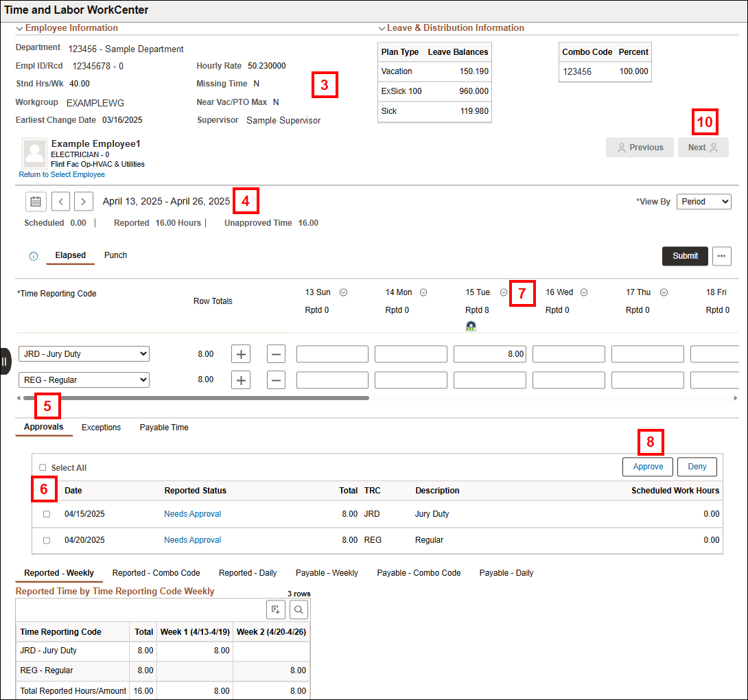
Task: Click the info icon beside Elapsed tab
Action: [x=34, y=256]
